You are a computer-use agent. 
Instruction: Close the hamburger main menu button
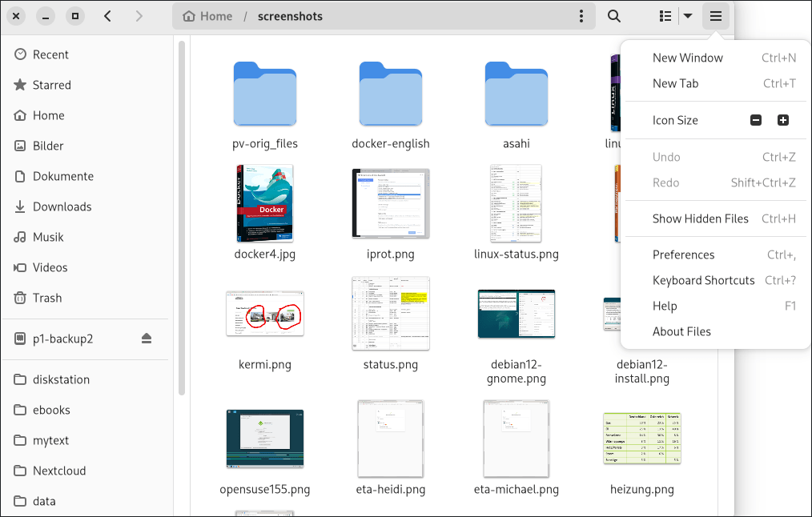[x=716, y=16]
